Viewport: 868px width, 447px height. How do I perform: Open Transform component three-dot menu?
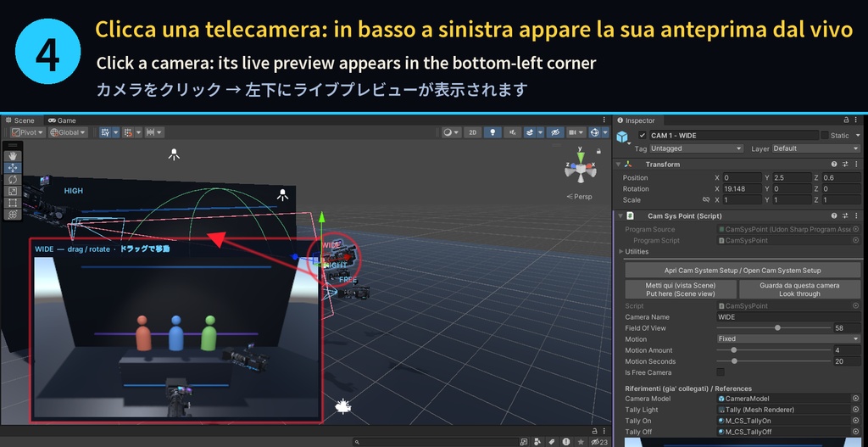(856, 165)
